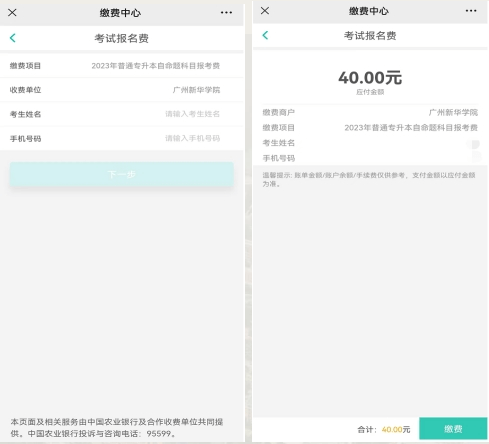Click the 应付金额 label
This screenshot has width=489, height=444.
[370, 92]
